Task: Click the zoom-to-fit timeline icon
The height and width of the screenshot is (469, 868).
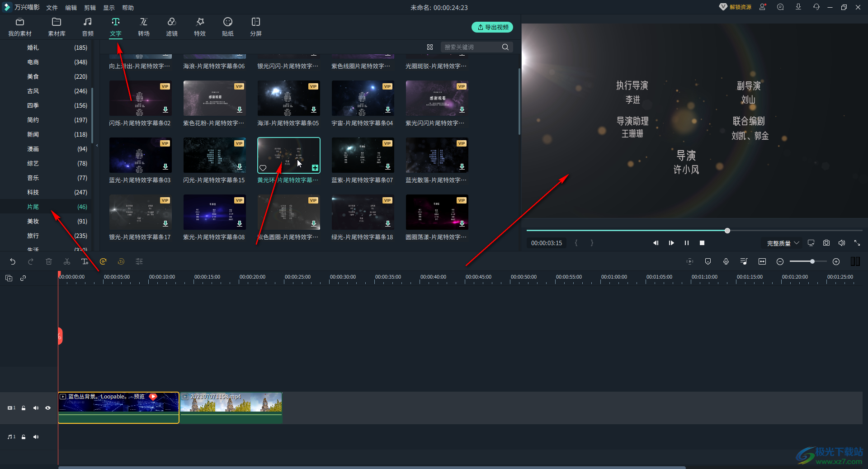Action: (x=762, y=261)
